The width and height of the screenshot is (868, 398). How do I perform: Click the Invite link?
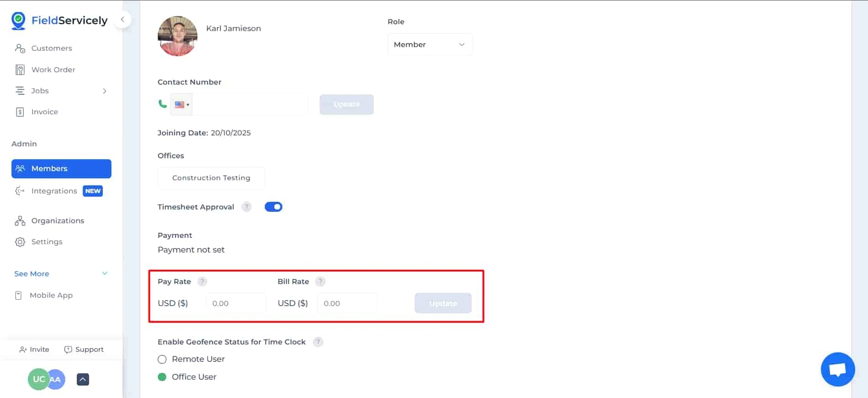[34, 350]
